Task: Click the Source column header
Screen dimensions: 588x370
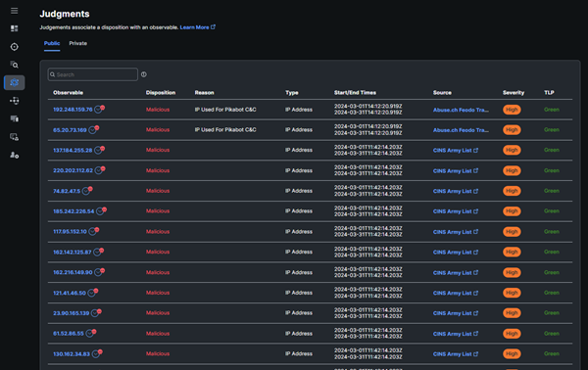Action: (x=442, y=92)
